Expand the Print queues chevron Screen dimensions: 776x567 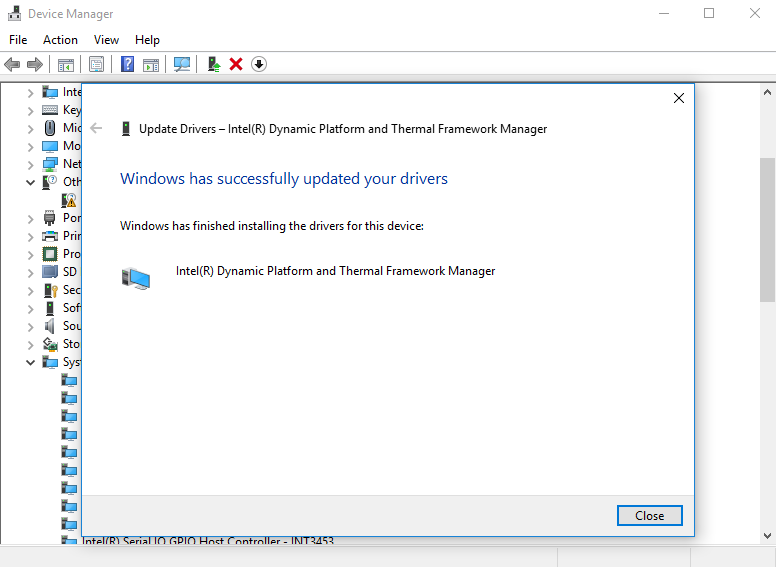pyautogui.click(x=31, y=237)
